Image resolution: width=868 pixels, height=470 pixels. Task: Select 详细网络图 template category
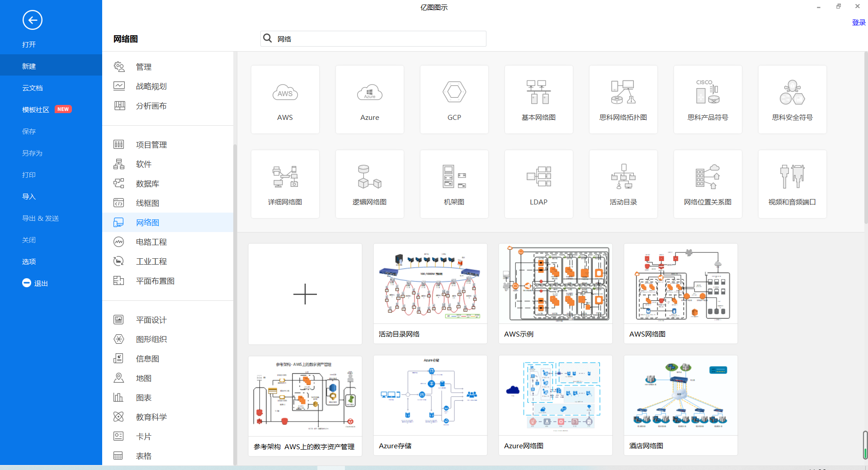pyautogui.click(x=285, y=184)
